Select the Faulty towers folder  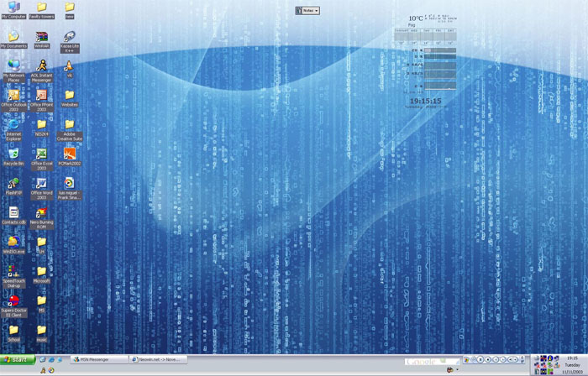42,10
